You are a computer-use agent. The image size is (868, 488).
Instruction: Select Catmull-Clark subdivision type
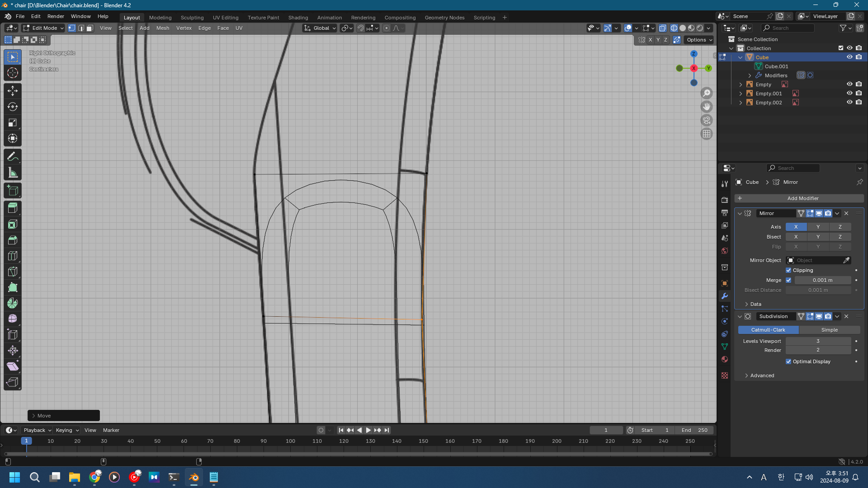(x=768, y=330)
